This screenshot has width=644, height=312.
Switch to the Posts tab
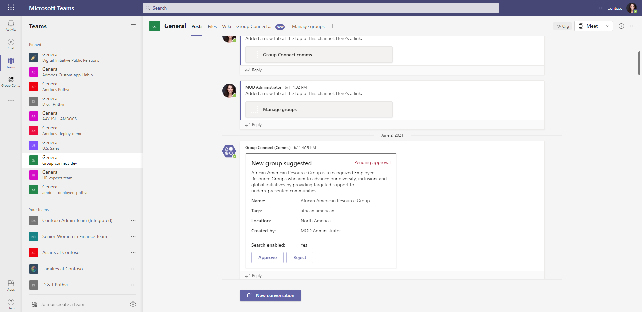click(x=197, y=26)
